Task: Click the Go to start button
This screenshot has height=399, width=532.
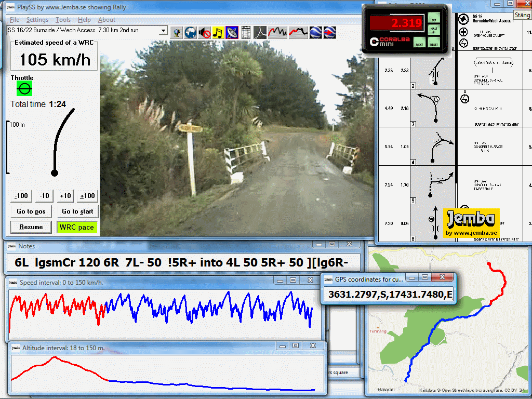Action: click(x=77, y=211)
